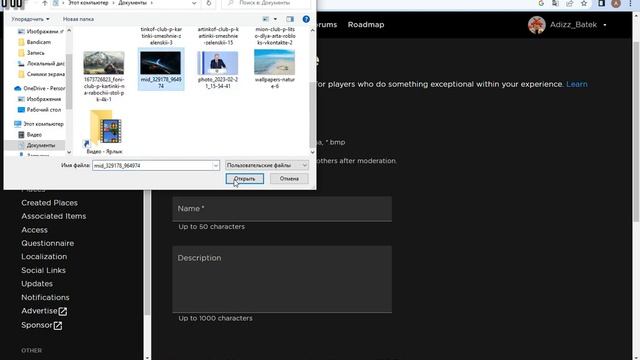This screenshot has width=640, height=360.
Task: Click the up-folder arrow in dialog
Action: (x=44, y=3)
